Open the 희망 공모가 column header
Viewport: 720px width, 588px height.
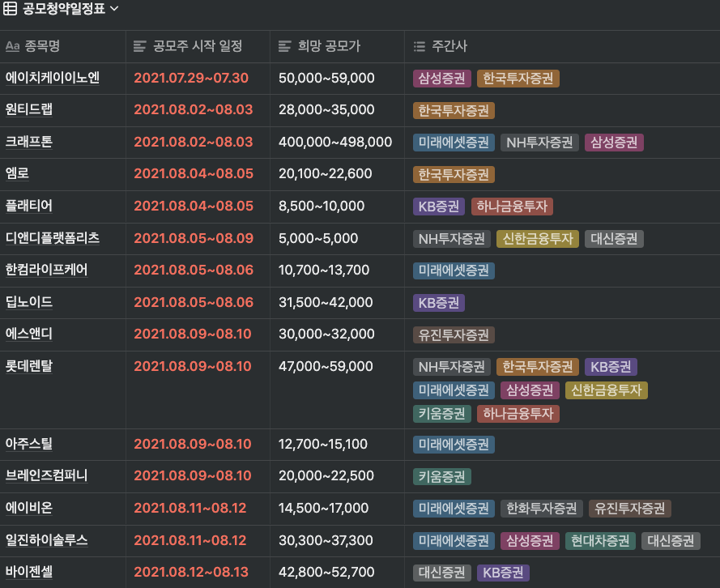coord(337,46)
